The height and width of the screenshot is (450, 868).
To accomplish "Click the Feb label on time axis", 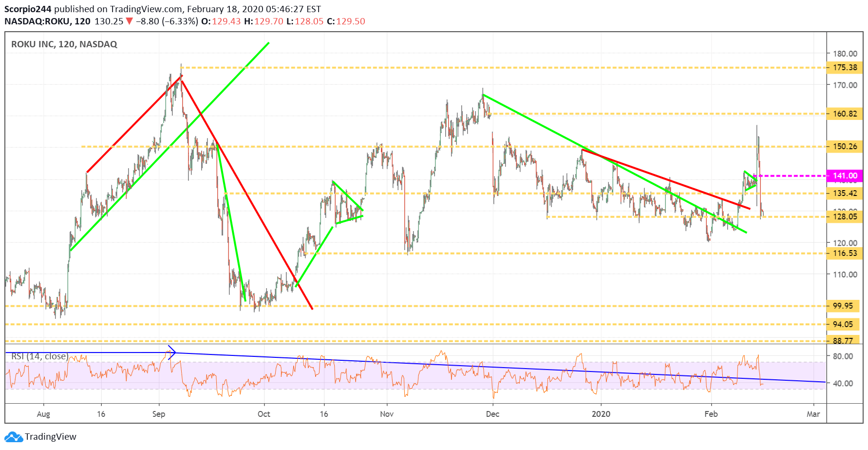I will tap(711, 414).
